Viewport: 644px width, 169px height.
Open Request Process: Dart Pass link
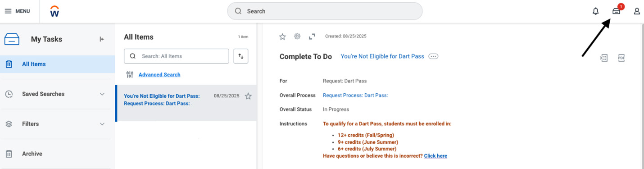(355, 95)
